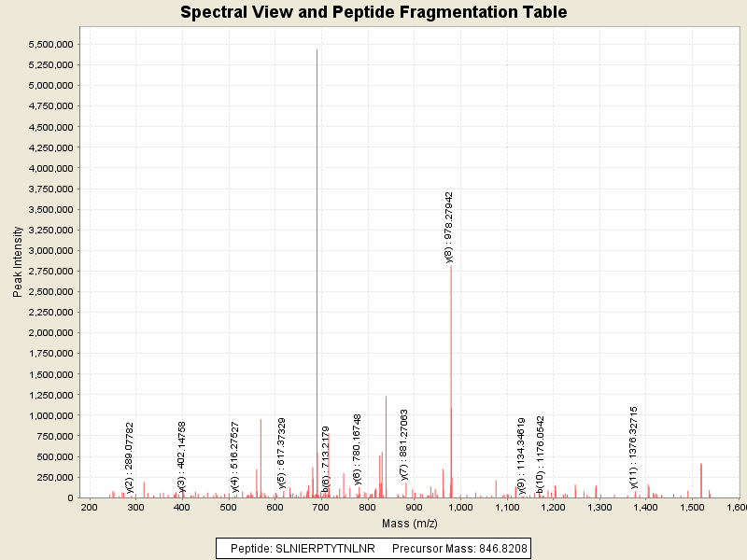Pick the y(5) : 617.37329 label

click(x=282, y=453)
